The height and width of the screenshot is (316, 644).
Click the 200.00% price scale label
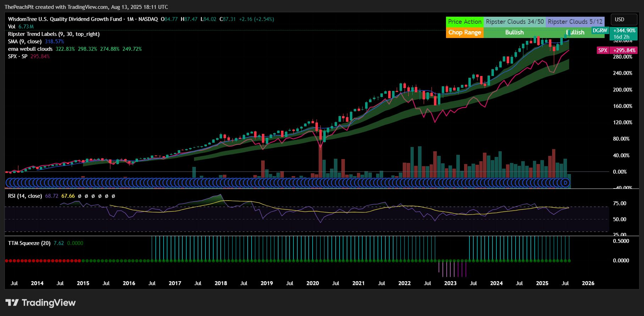[622, 90]
